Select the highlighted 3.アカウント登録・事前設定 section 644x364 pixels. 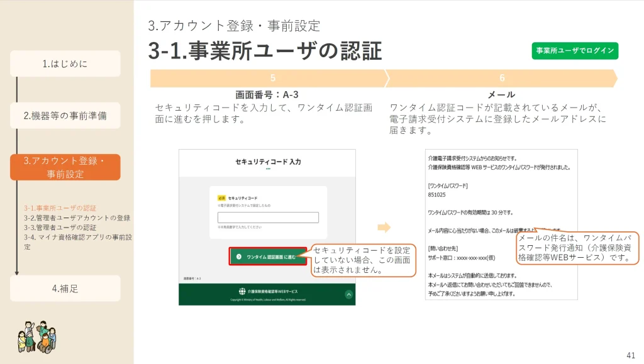[65, 167]
